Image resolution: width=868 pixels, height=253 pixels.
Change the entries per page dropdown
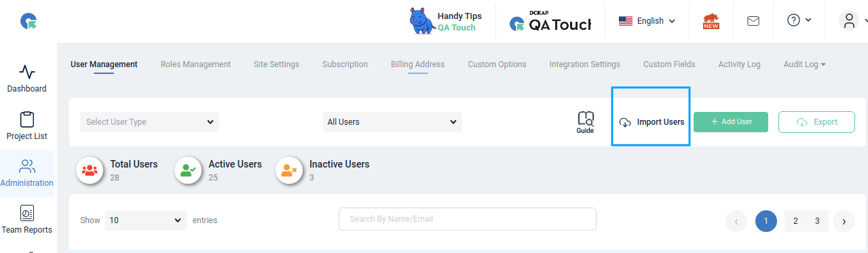(x=146, y=220)
